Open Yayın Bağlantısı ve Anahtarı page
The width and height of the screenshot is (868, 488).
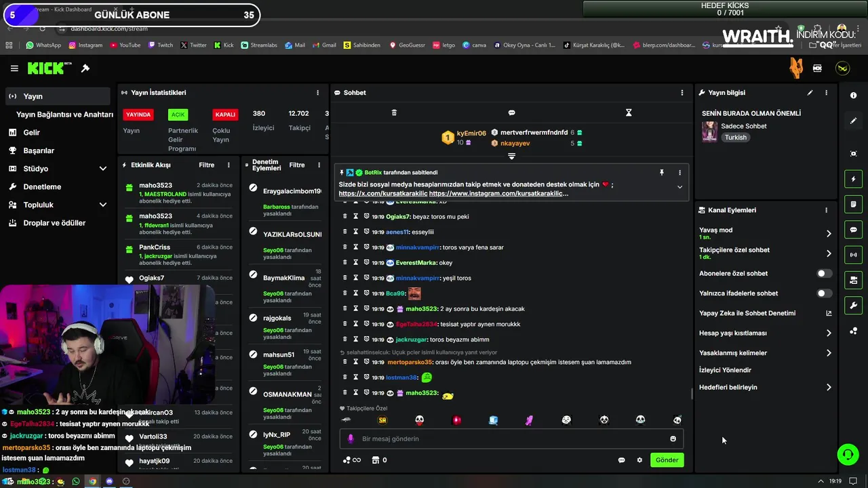point(64,115)
